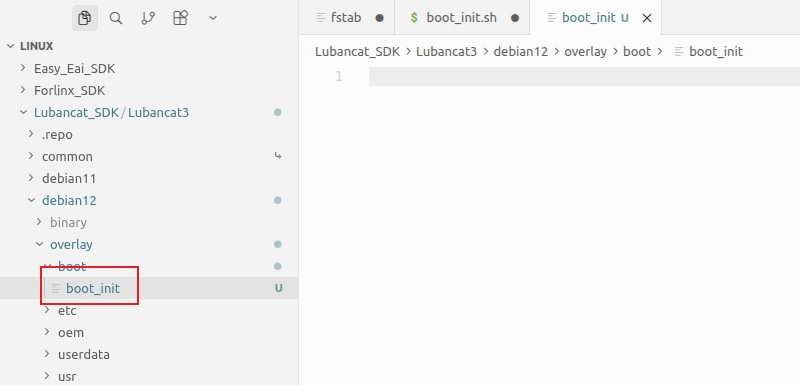Click Lubancat3 in the breadcrumb
Viewport: 800px width, 385px height.
[x=446, y=52]
